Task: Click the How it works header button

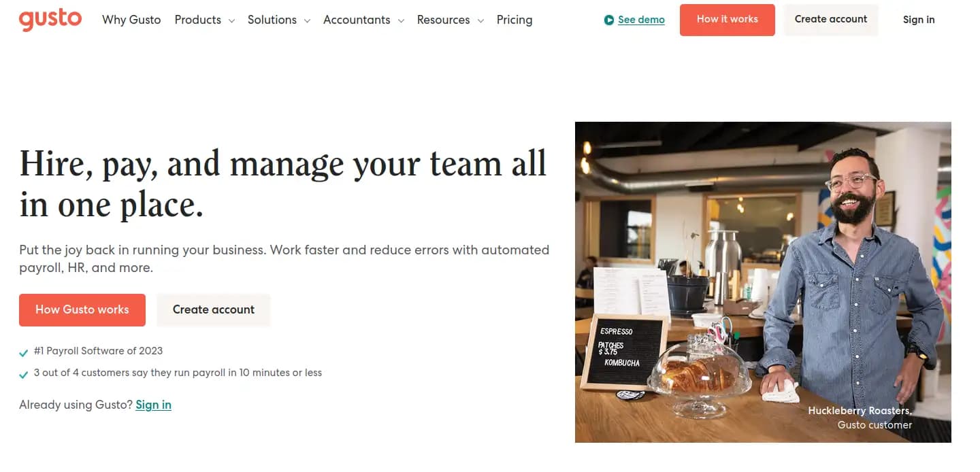Action: click(727, 20)
